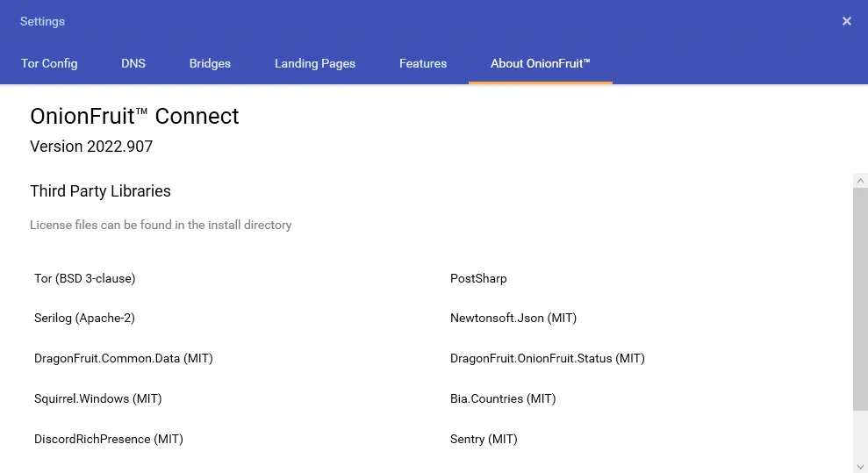Select the Serilog (Apache-2) entry
This screenshot has height=473, width=868.
pos(85,318)
